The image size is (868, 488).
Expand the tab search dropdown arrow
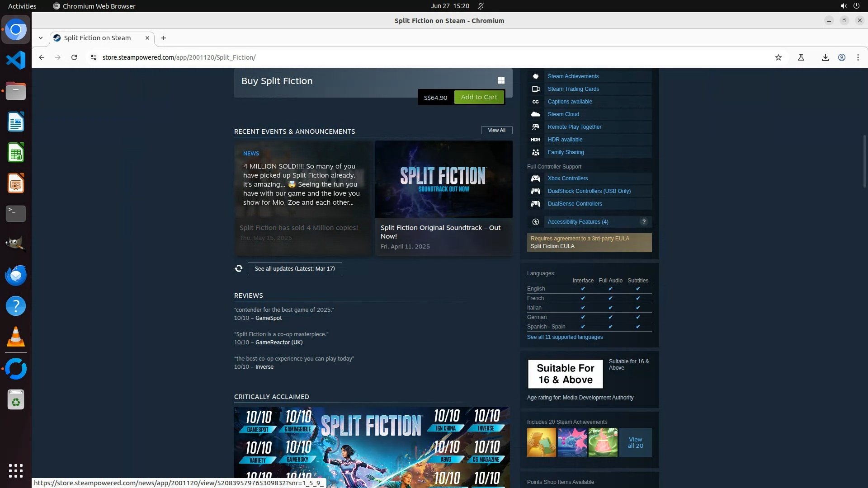coord(41,38)
